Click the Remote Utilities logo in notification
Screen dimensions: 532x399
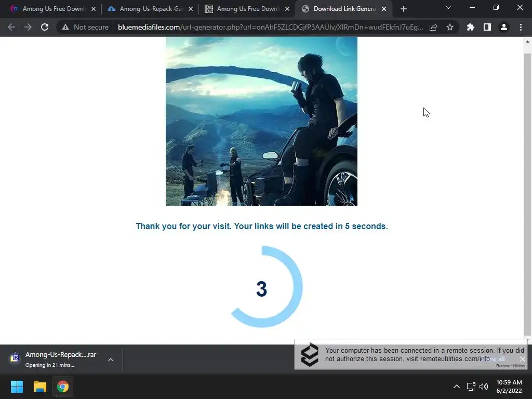pyautogui.click(x=310, y=354)
